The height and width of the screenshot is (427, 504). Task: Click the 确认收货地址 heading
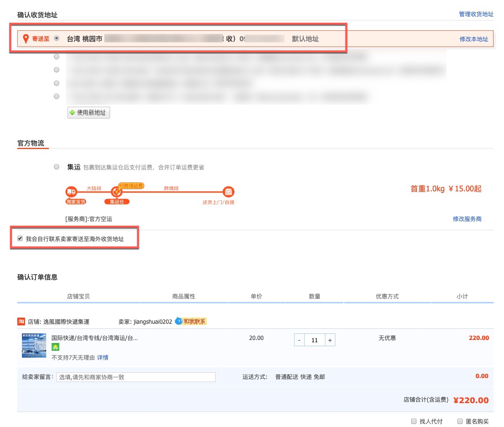(37, 15)
